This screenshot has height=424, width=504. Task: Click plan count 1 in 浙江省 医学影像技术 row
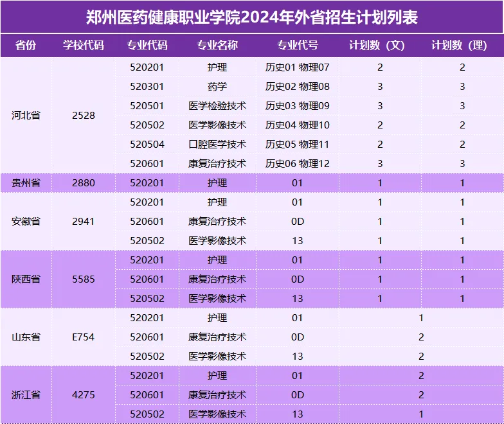click(x=421, y=414)
